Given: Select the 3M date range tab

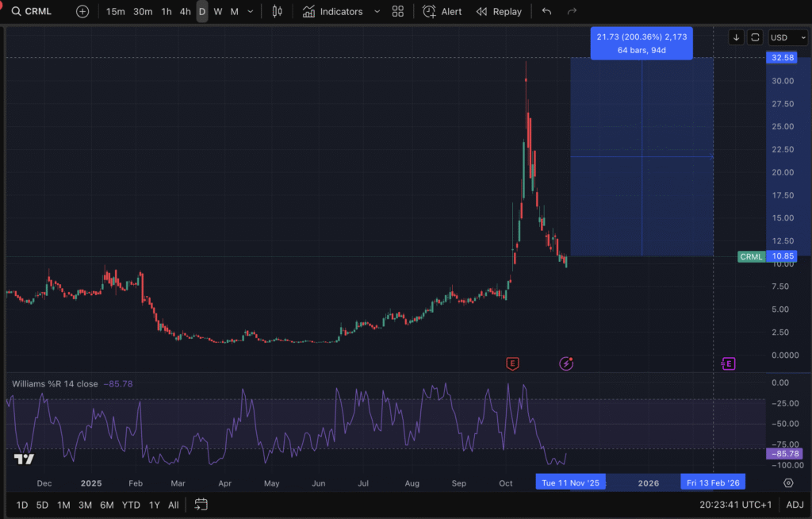Looking at the screenshot, I should (x=85, y=505).
